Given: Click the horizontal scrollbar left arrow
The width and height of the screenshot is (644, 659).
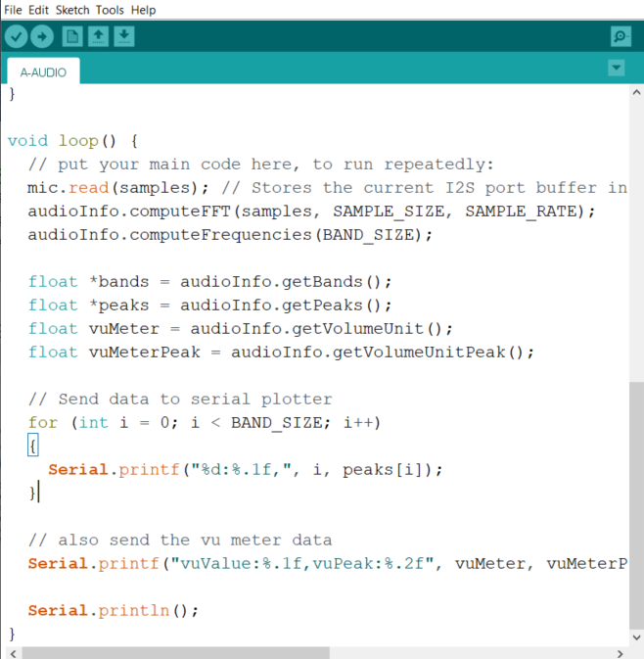Looking at the screenshot, I should 14,653.
